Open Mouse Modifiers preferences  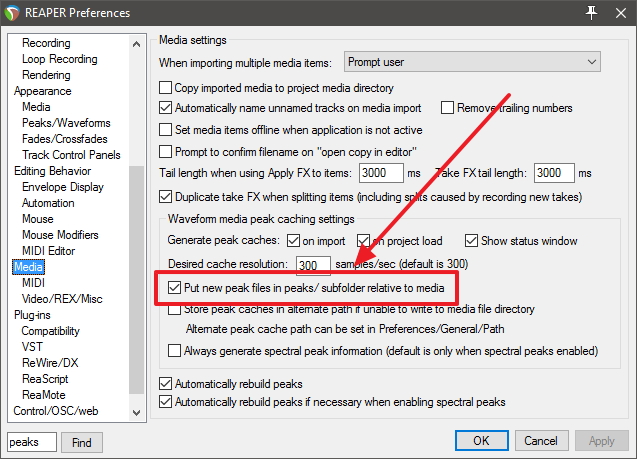click(60, 235)
